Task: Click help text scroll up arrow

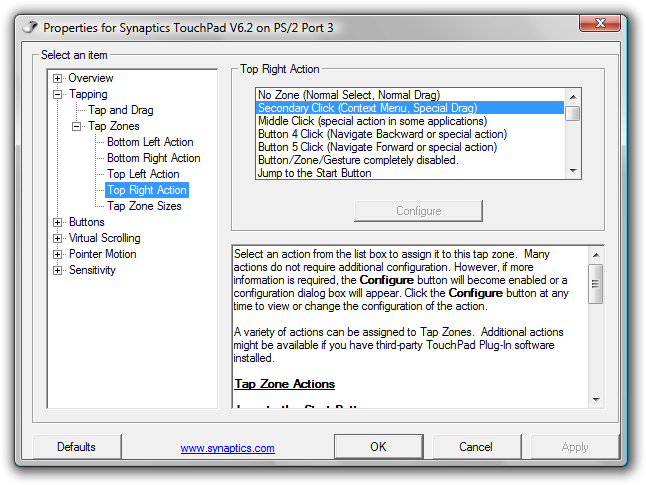Action: coord(596,255)
